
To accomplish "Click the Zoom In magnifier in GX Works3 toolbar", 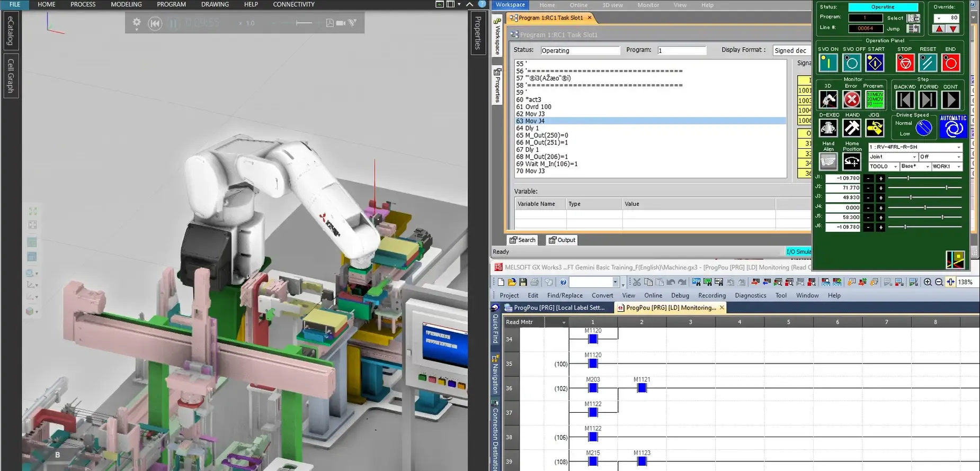I will (928, 282).
